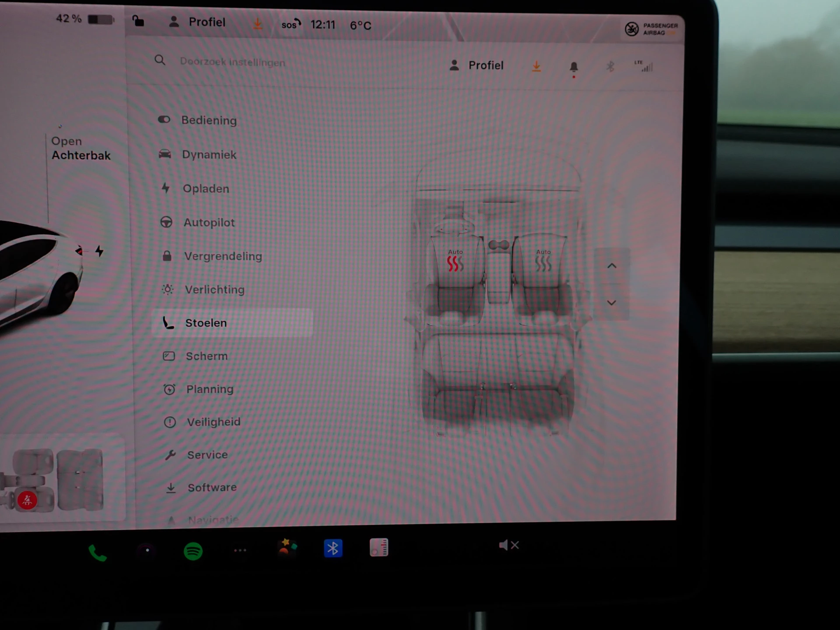Unmute the volume speaker icon

click(508, 545)
